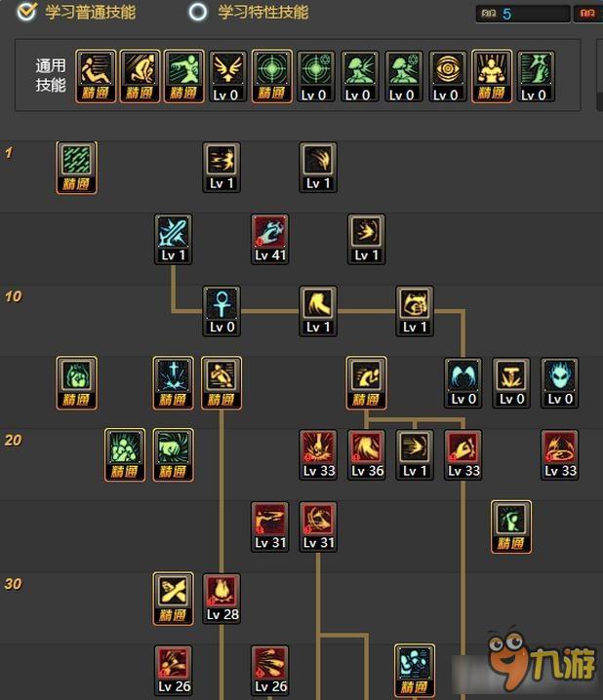Click the point counter field showing 5
603x700 pixels.
coord(523,14)
